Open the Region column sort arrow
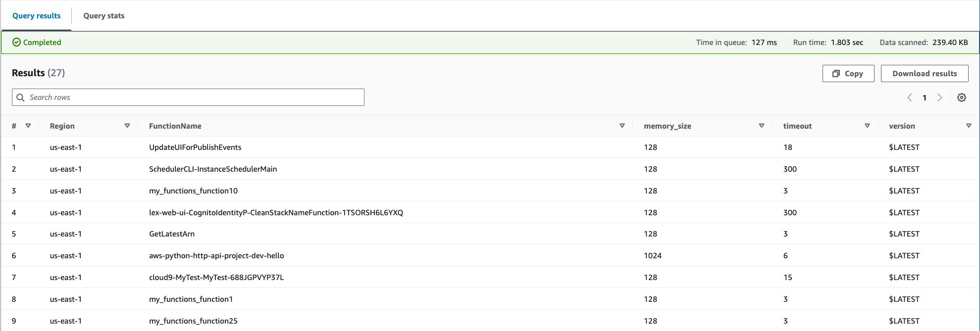This screenshot has height=331, width=980. 127,126
